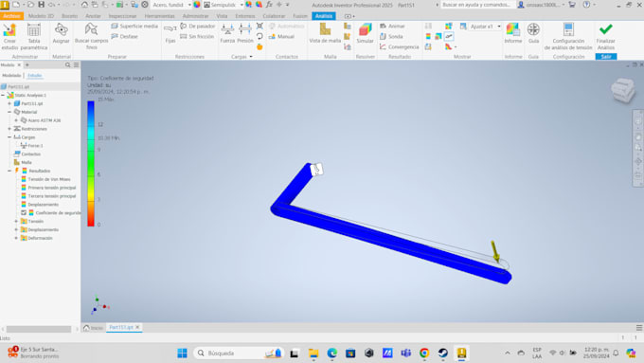Screen dimensions: 644x363
Task: Open the model browser hamburger menu
Action: 77,65
